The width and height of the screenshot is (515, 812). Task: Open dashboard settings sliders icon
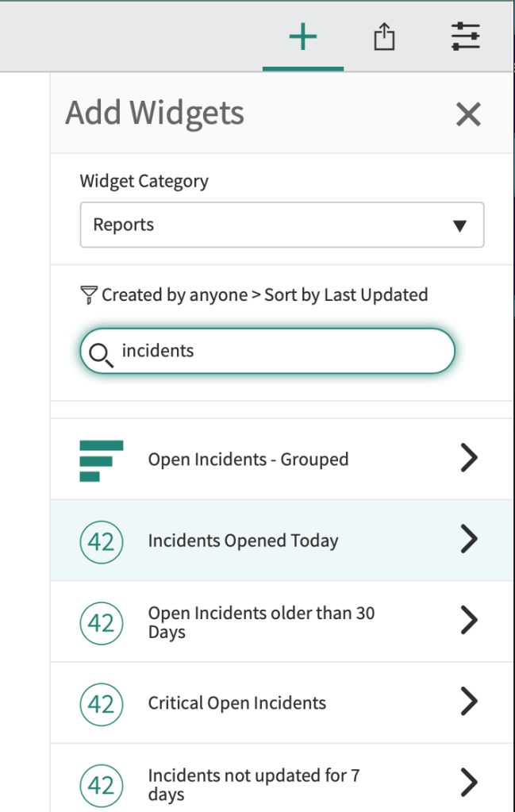pyautogui.click(x=465, y=37)
